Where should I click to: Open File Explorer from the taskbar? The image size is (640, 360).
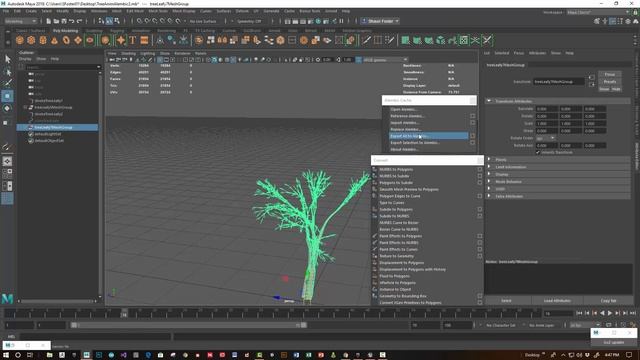[x=49, y=355]
